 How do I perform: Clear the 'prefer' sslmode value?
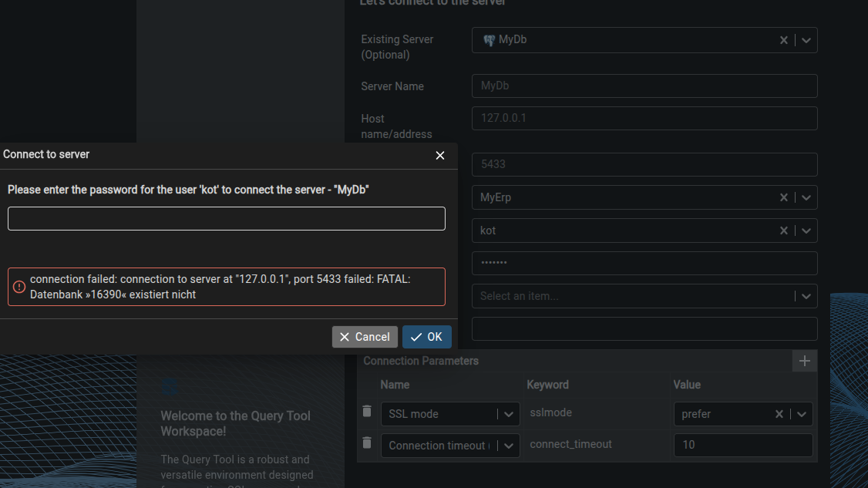click(x=779, y=414)
